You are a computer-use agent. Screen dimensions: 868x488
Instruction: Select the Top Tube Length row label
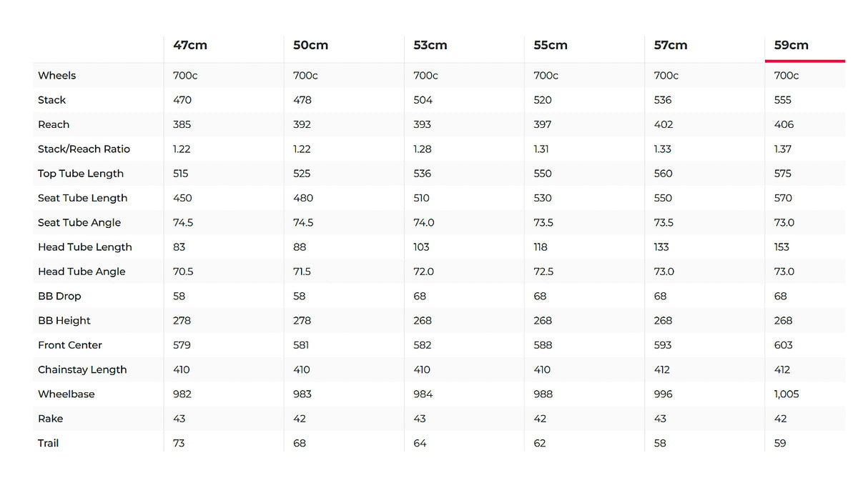81,174
